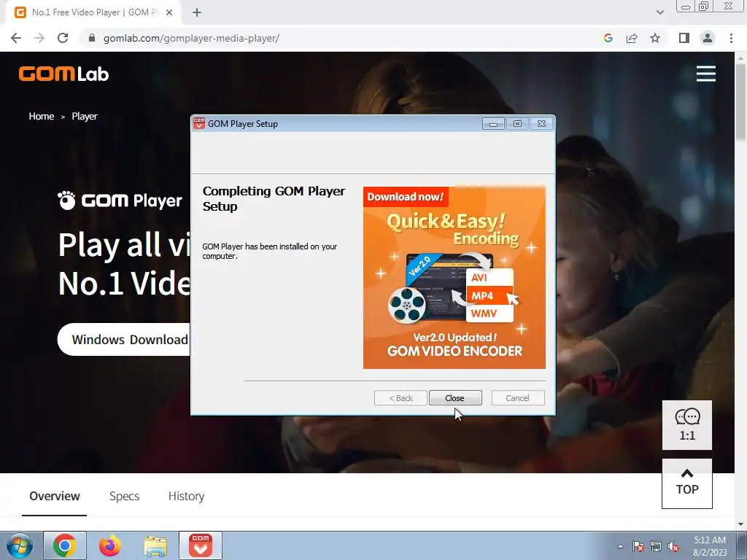Click the Cancel button in setup dialog

[517, 397]
